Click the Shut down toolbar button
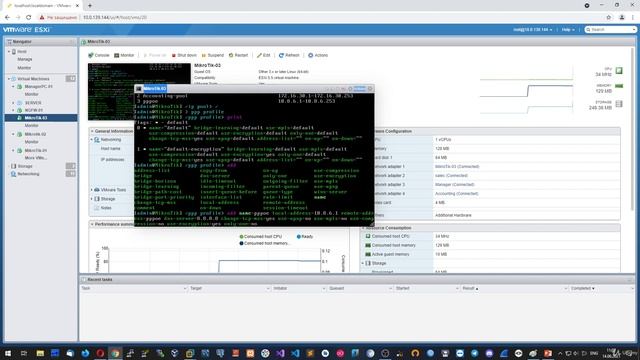The width and height of the screenshot is (640, 360). coord(184,55)
